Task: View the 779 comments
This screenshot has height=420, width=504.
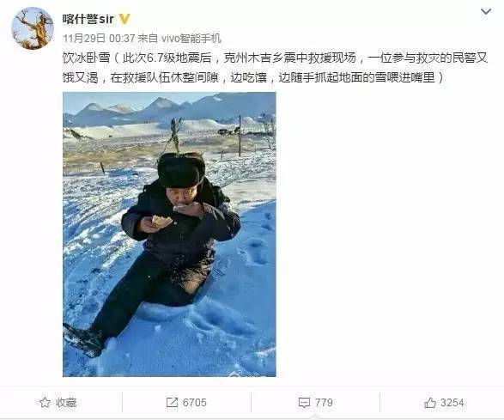Action: (x=324, y=403)
